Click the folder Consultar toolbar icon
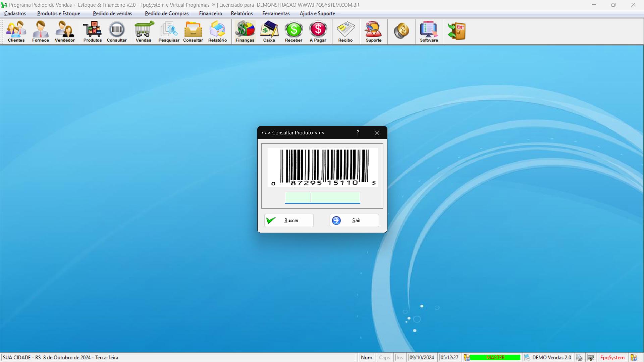The height and width of the screenshot is (362, 644). [x=193, y=32]
